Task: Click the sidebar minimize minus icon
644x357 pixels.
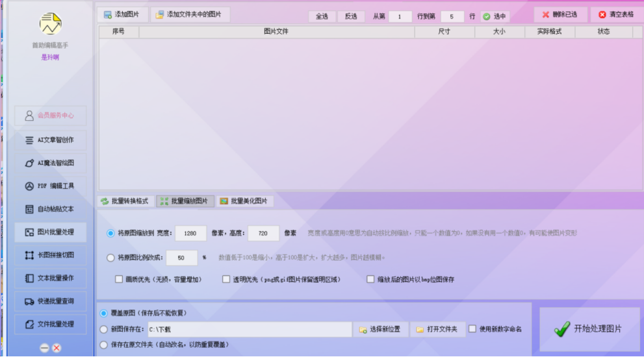Action: (x=44, y=348)
